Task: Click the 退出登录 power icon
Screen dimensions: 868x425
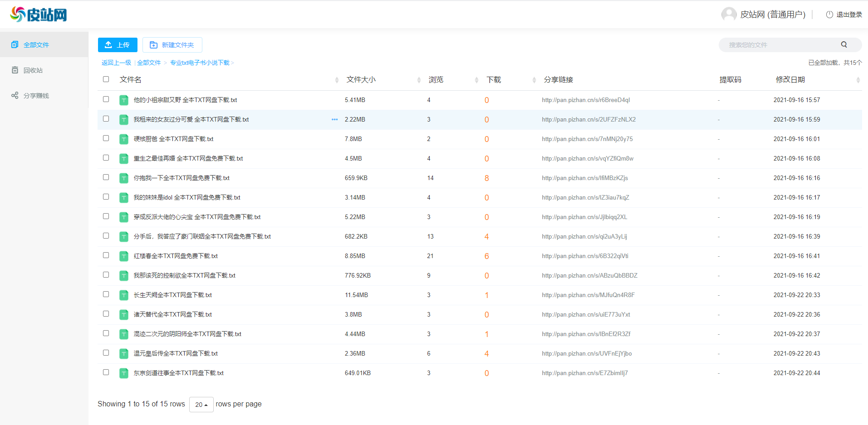Action: 829,15
